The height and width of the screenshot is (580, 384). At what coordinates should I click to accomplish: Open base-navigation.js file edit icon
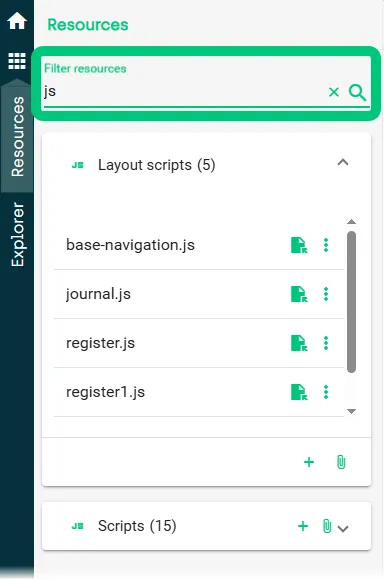coord(299,245)
